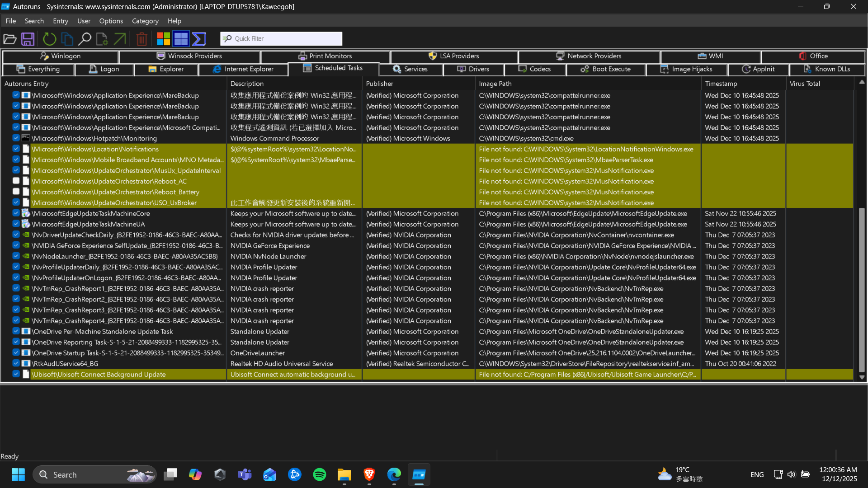Click the vertical scrollbar thumb

[x=862, y=289]
